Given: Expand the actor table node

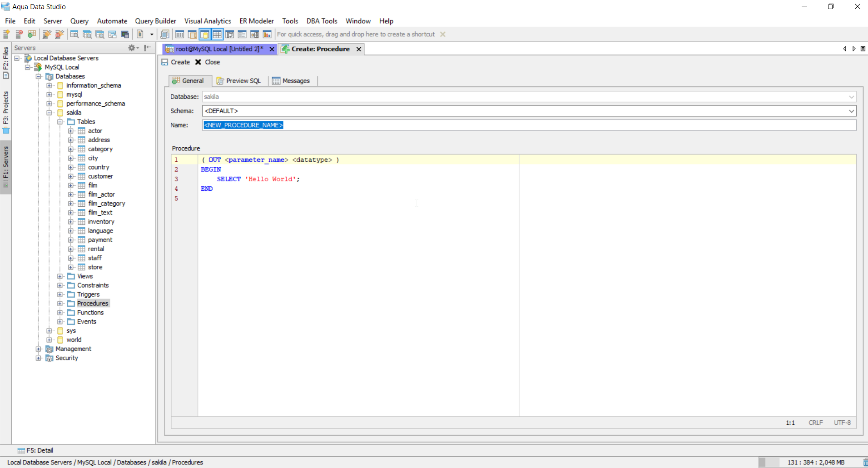Looking at the screenshot, I should coord(71,131).
